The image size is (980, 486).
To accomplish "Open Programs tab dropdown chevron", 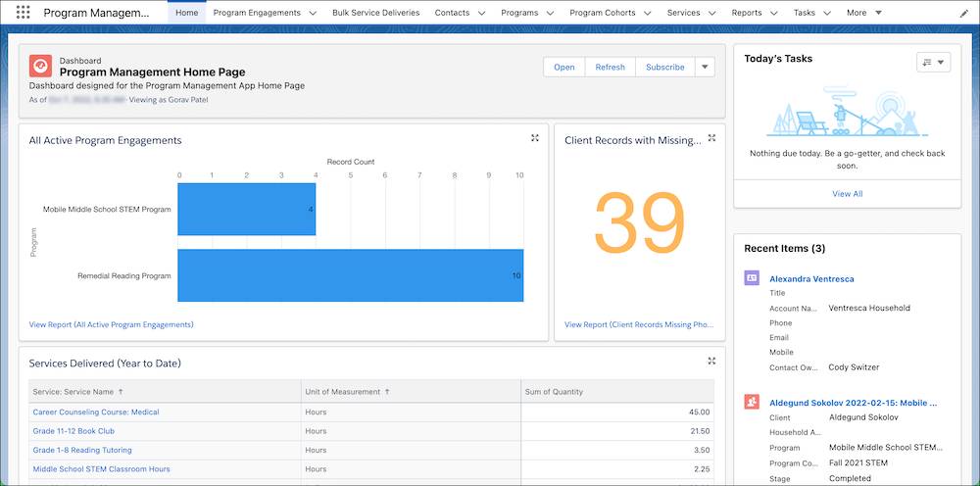I will click(x=550, y=13).
